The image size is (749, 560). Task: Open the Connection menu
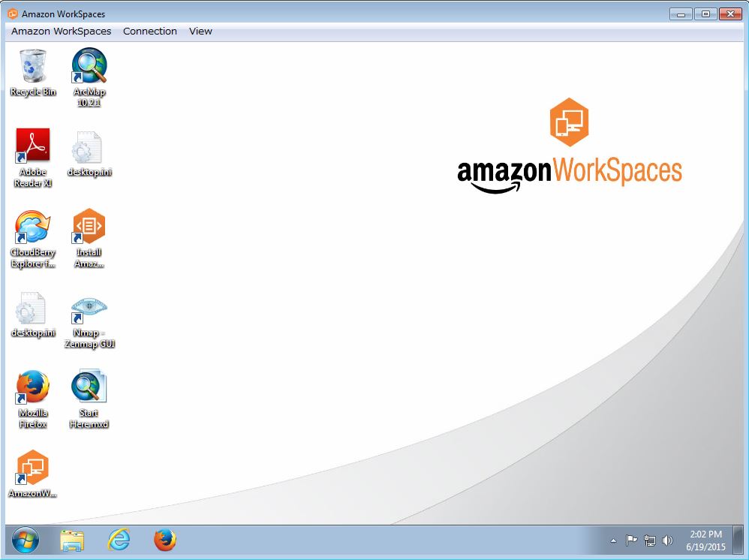(x=150, y=31)
